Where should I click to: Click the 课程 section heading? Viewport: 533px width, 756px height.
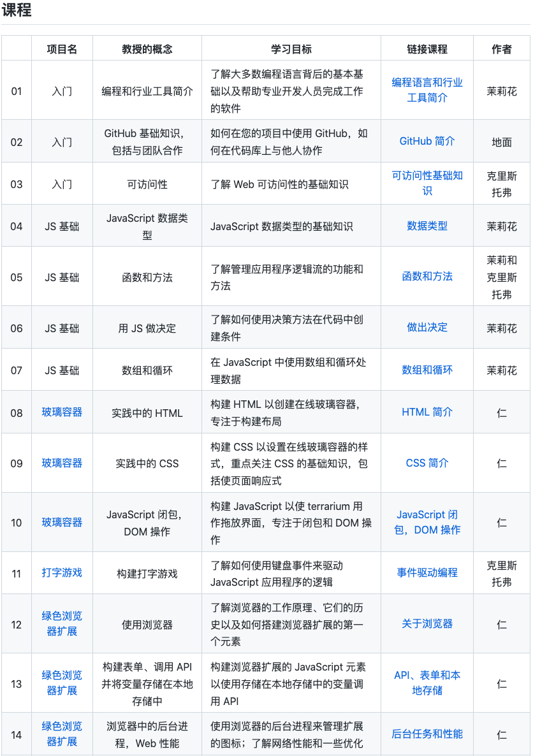[x=17, y=10]
